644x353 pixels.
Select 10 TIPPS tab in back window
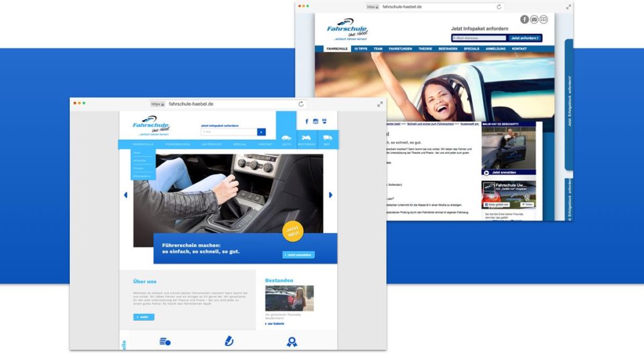(x=360, y=49)
